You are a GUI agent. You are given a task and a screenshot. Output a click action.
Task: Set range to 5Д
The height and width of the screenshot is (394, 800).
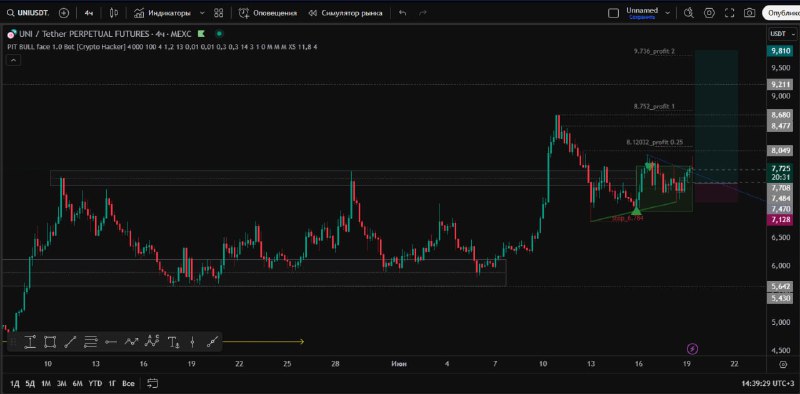click(x=30, y=383)
